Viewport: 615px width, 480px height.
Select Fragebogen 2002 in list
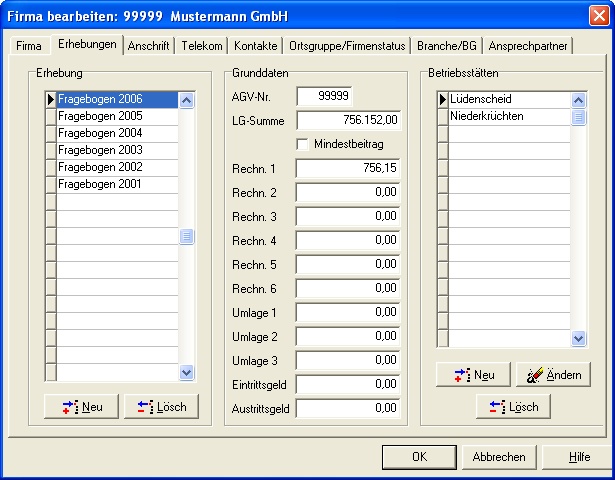point(117,167)
